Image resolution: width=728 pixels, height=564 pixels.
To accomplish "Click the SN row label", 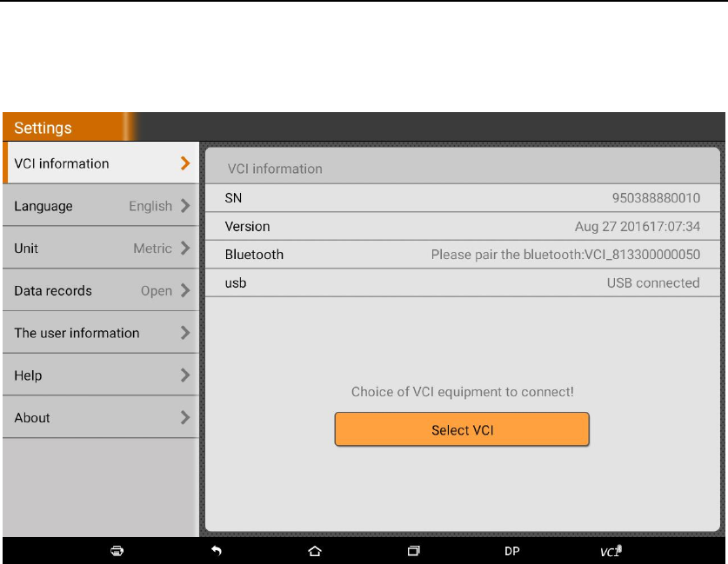I will pos(233,198).
